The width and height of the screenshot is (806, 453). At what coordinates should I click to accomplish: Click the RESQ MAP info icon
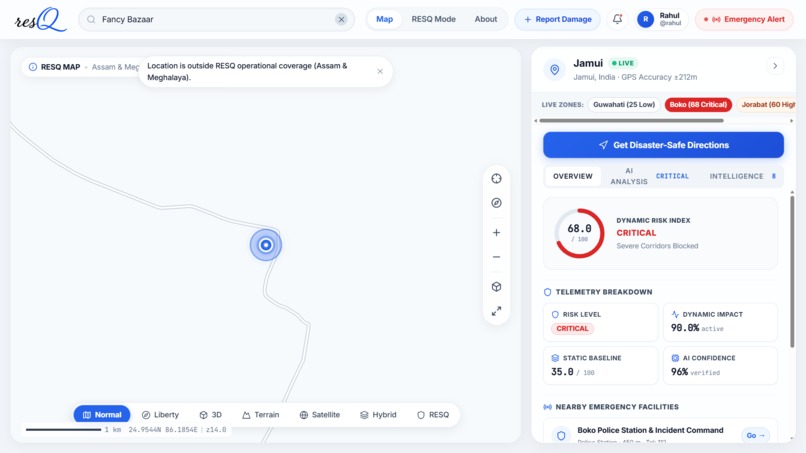click(33, 67)
